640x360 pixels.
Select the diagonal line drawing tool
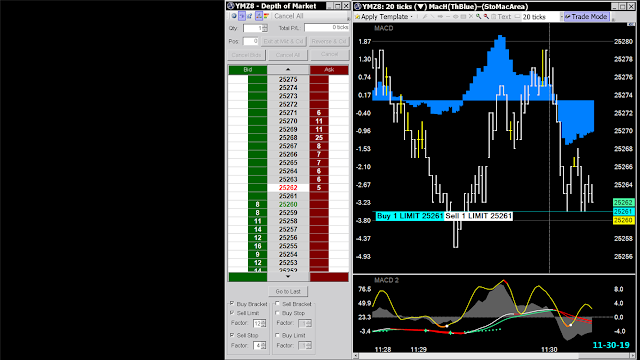(x=433, y=17)
